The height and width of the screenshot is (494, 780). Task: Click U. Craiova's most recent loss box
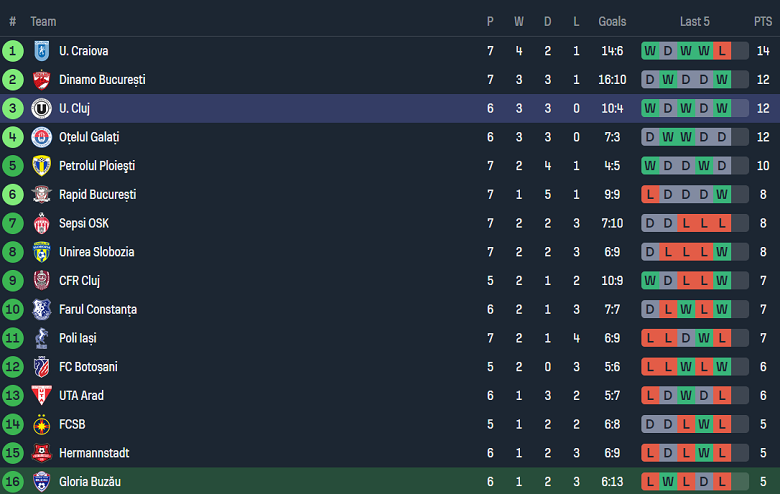[x=722, y=51]
